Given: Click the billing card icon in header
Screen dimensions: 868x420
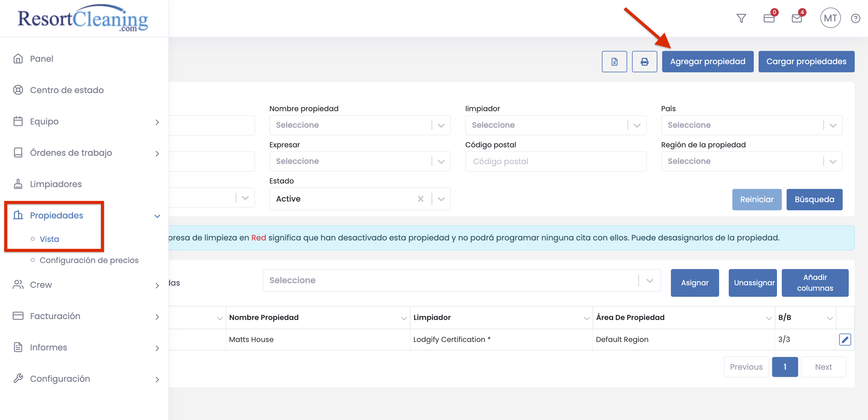Looking at the screenshot, I should (769, 18).
